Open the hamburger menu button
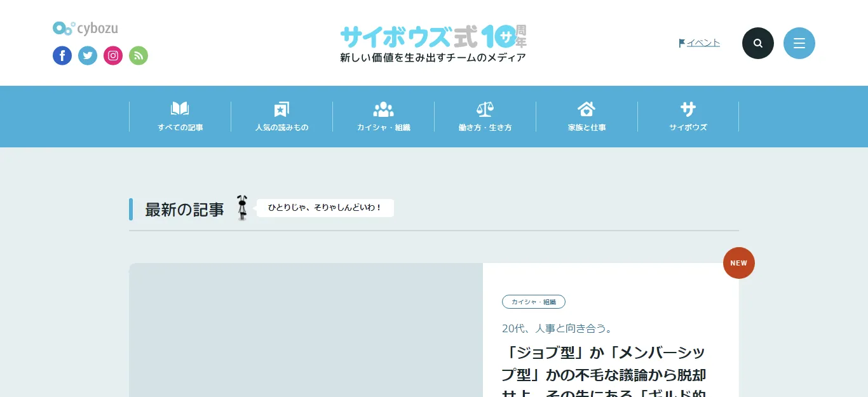This screenshot has width=868, height=397. point(799,43)
